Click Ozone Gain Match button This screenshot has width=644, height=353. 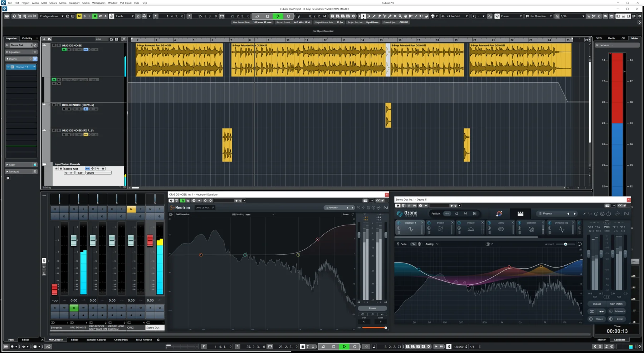(x=616, y=304)
